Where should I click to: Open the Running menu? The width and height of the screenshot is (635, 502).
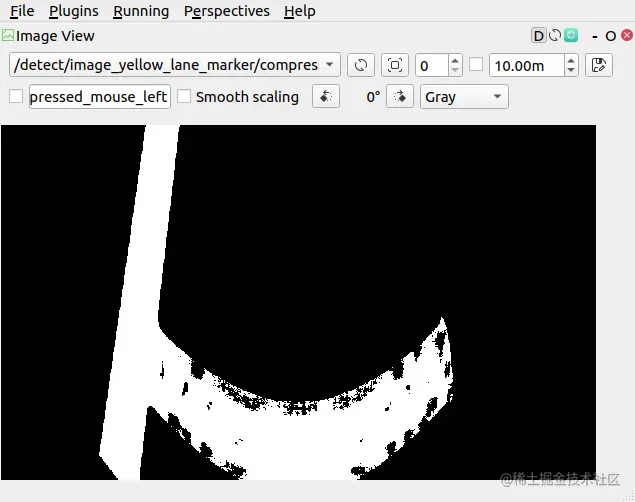(x=141, y=11)
